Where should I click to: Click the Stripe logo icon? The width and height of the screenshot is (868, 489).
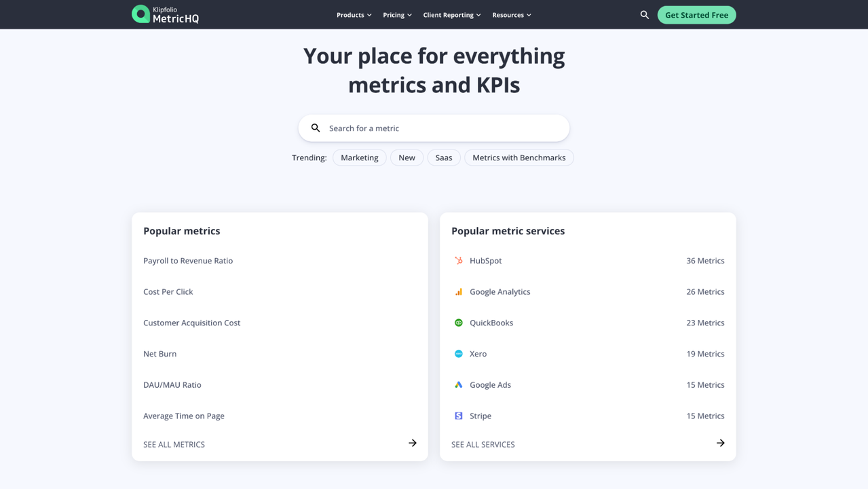click(459, 416)
